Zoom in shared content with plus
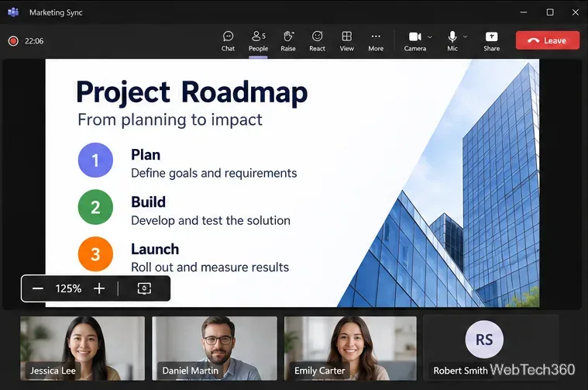Viewport: 588px width, 390px height. pos(99,288)
